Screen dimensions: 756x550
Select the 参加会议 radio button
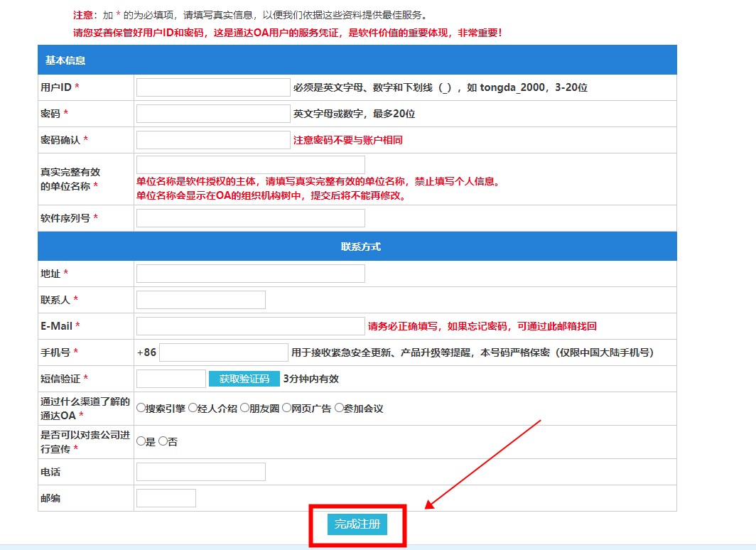click(339, 408)
